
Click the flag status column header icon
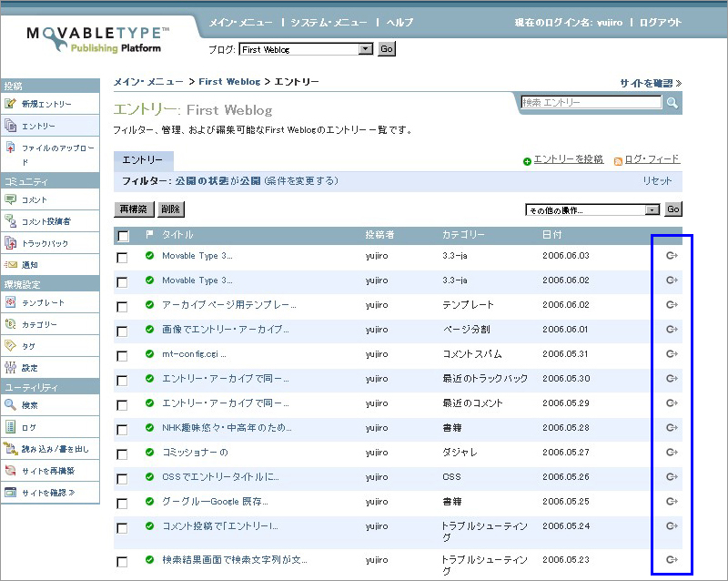[149, 234]
